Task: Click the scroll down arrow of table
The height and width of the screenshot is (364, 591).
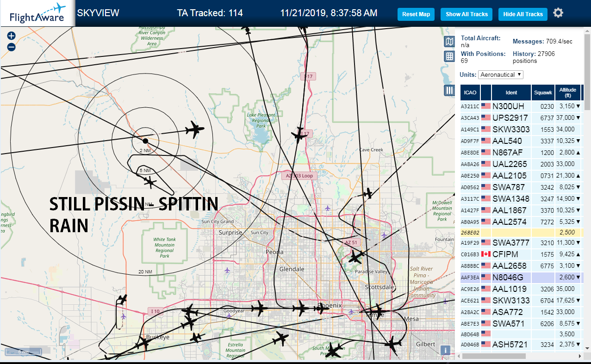Action: pyautogui.click(x=587, y=348)
